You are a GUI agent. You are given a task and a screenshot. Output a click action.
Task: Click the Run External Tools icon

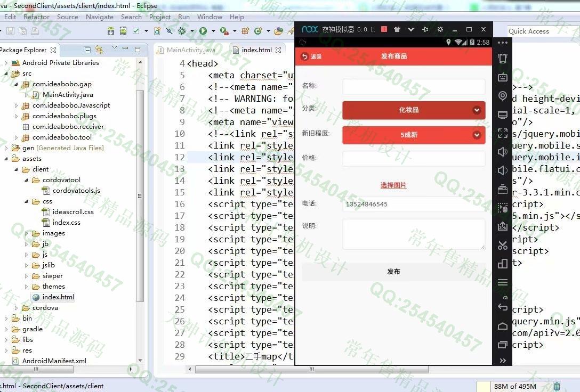[x=224, y=31]
